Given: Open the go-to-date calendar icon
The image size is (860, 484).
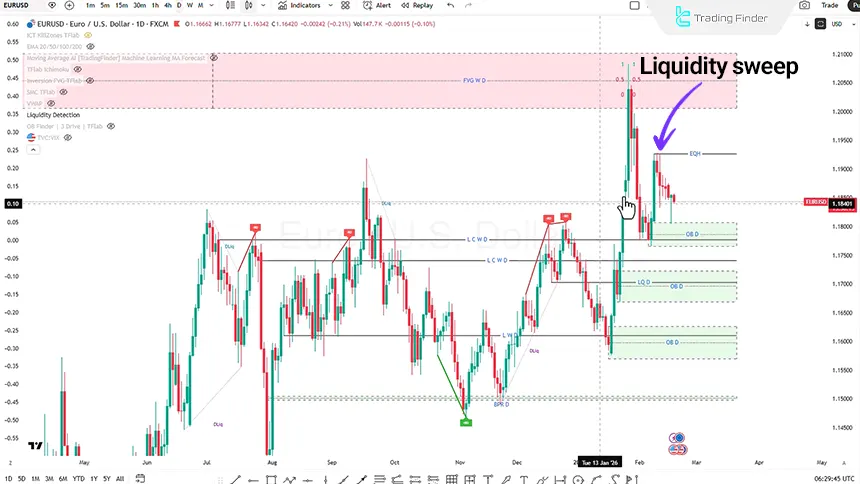Looking at the screenshot, I should point(140,479).
